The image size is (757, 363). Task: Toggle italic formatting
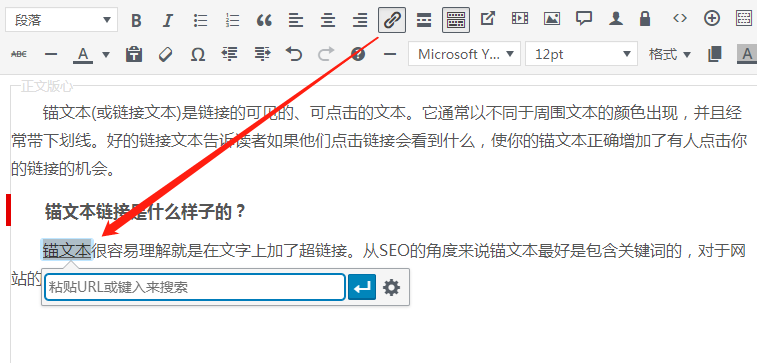pos(168,20)
